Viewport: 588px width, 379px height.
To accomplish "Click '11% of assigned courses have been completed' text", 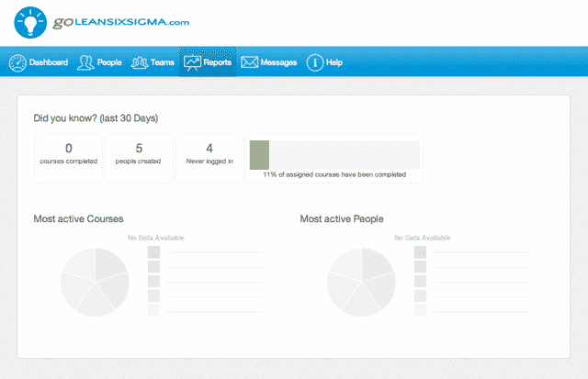I will point(334,175).
